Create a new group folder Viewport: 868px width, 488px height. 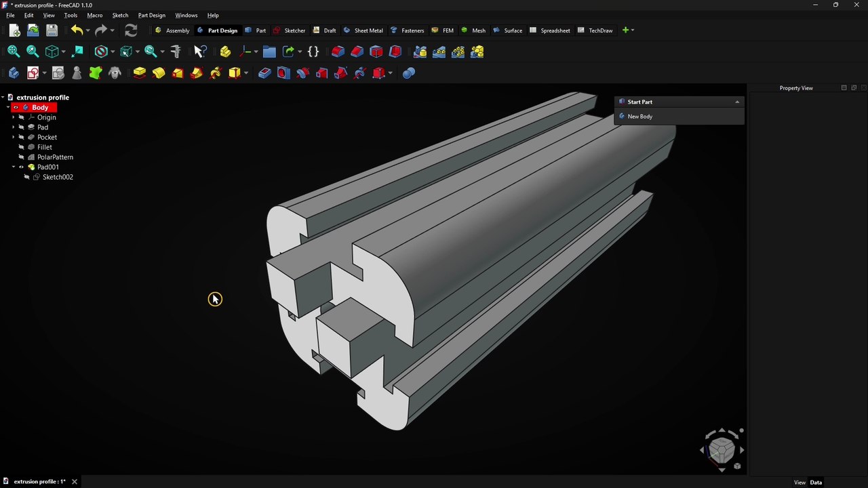pos(269,52)
